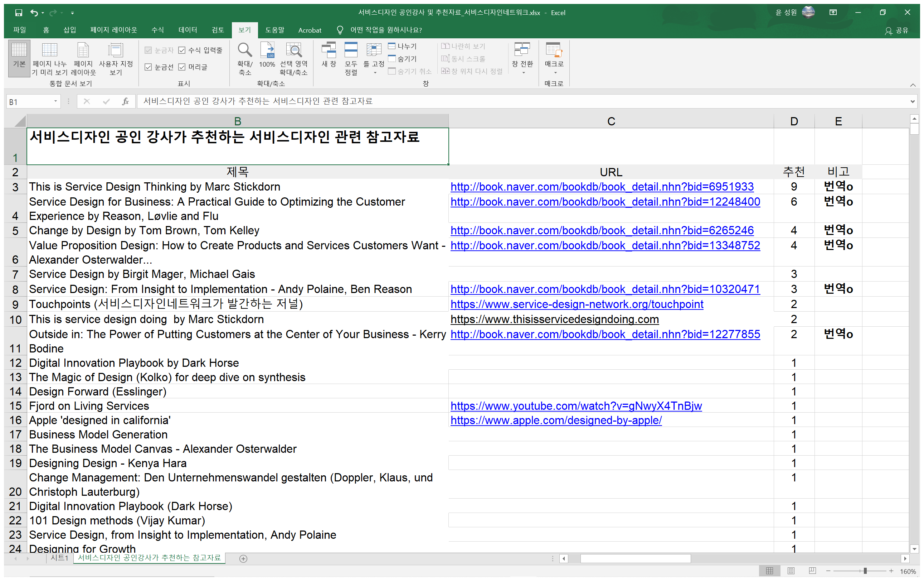Toggle the formula bar checkbox
The width and height of the screenshot is (924, 581).
pyautogui.click(x=182, y=50)
